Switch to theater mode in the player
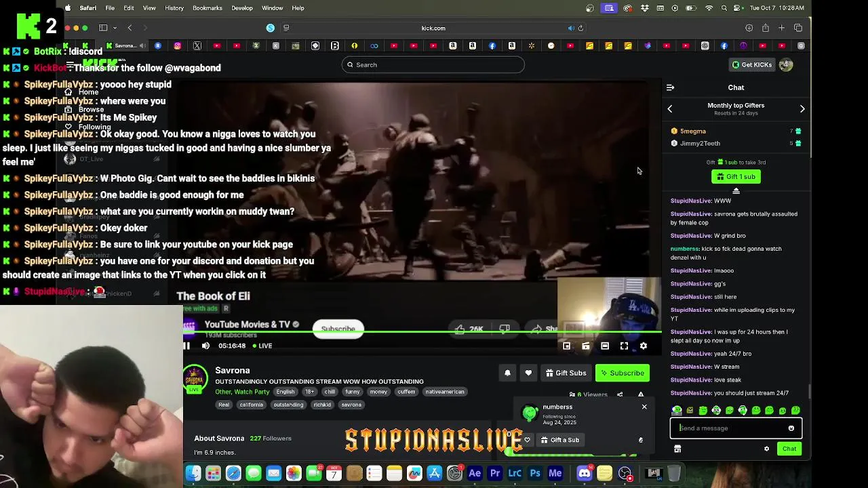The height and width of the screenshot is (488, 868). pos(605,346)
